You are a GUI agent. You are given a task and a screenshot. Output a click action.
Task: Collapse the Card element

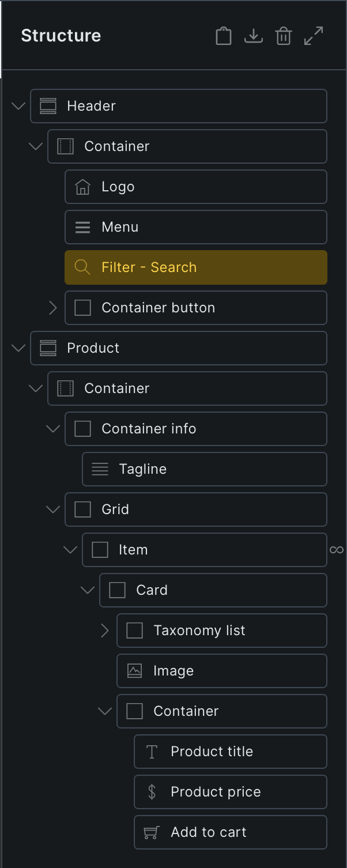click(x=88, y=590)
